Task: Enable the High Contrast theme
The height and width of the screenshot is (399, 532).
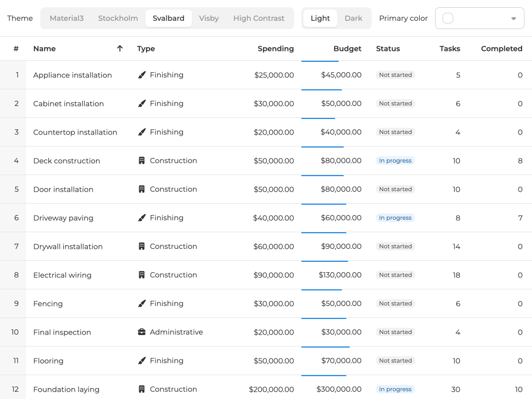Action: pyautogui.click(x=259, y=18)
